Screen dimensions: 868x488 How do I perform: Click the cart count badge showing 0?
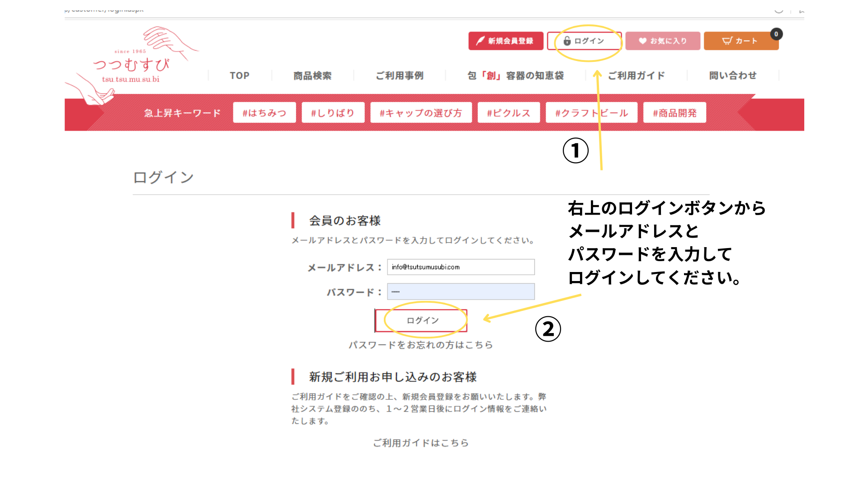[776, 34]
